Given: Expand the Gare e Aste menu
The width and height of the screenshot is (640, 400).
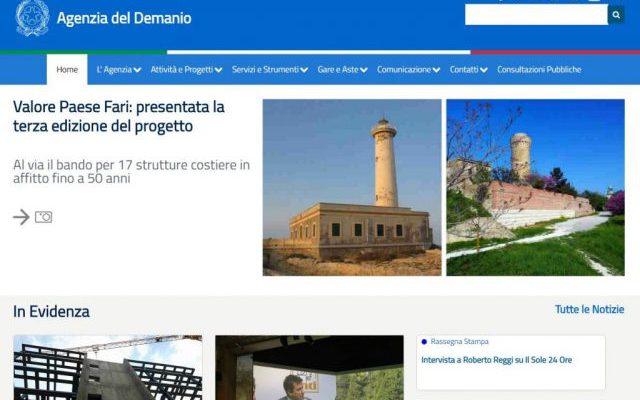Looking at the screenshot, I should (x=342, y=69).
